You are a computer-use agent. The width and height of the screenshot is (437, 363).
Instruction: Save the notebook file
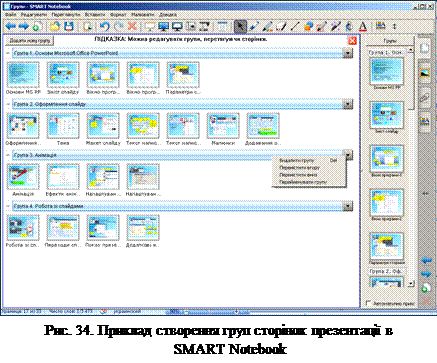69,26
